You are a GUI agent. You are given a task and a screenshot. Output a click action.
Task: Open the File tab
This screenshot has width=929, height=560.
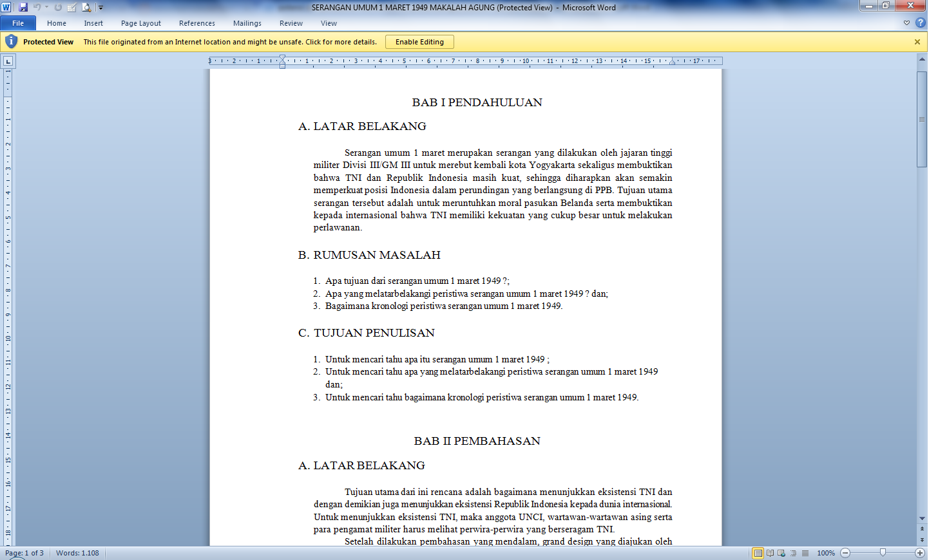pyautogui.click(x=18, y=23)
